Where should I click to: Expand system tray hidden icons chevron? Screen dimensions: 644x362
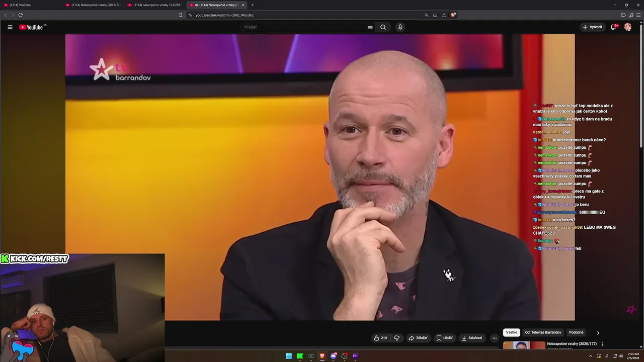(591, 356)
